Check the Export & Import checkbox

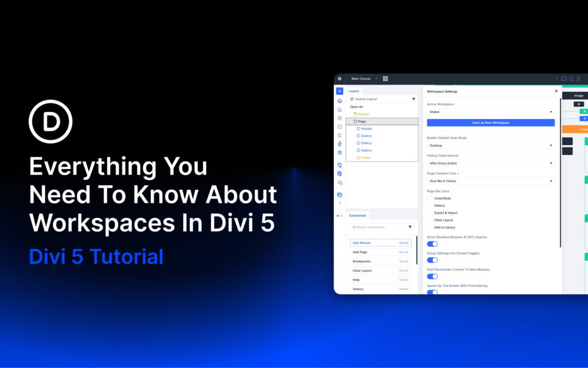click(x=430, y=213)
